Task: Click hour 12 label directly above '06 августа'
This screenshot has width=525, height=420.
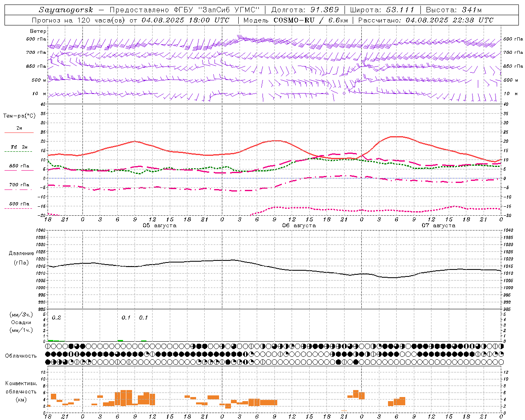Action: (x=292, y=219)
